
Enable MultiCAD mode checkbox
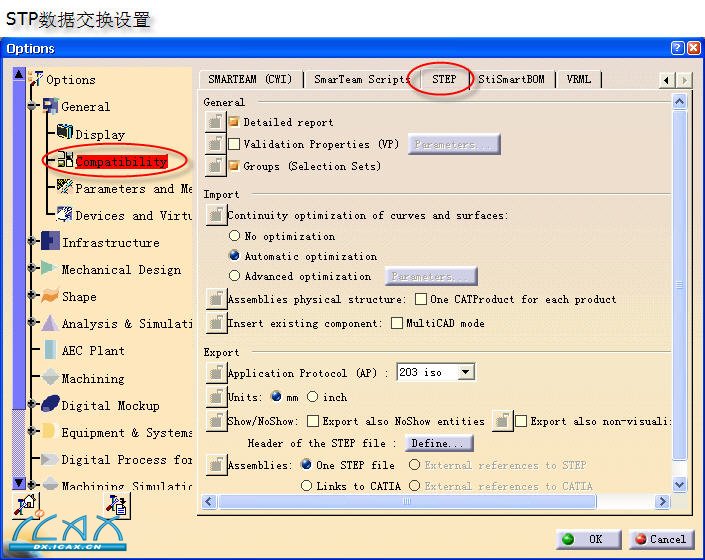pyautogui.click(x=397, y=323)
